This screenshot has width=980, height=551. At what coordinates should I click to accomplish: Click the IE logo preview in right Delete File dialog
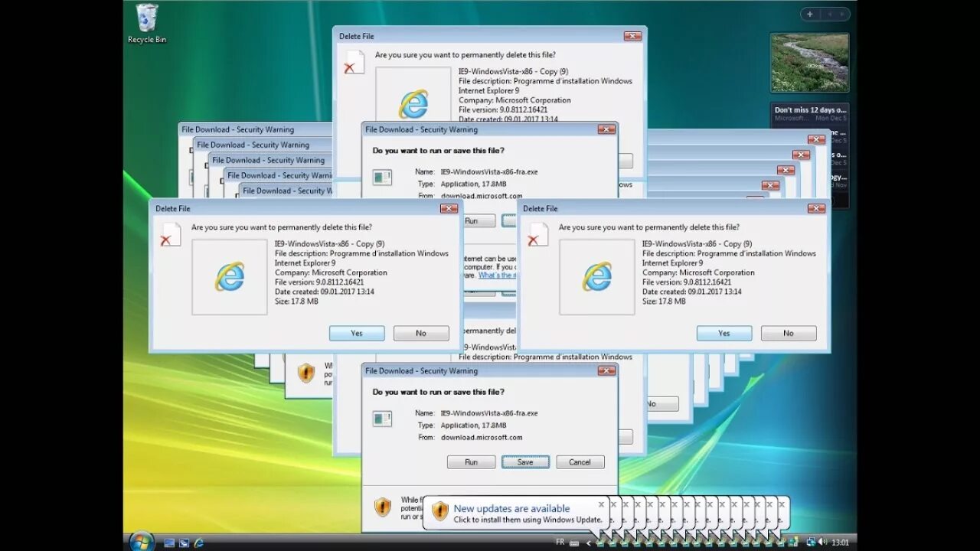[597, 277]
